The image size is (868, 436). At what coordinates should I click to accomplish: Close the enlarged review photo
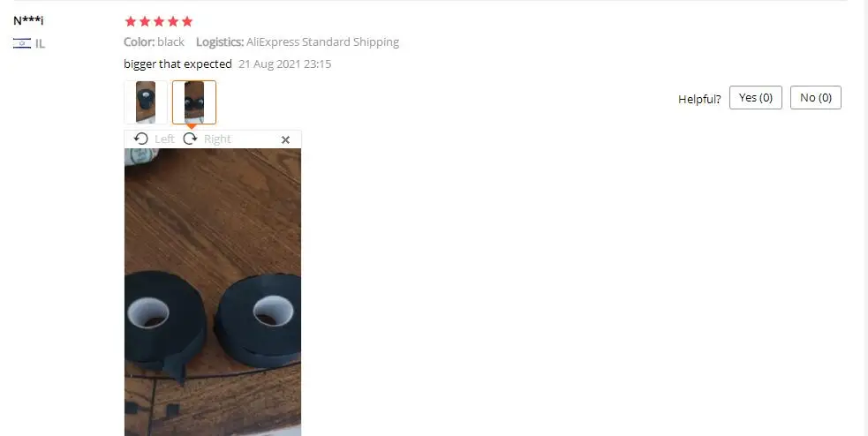click(x=285, y=140)
